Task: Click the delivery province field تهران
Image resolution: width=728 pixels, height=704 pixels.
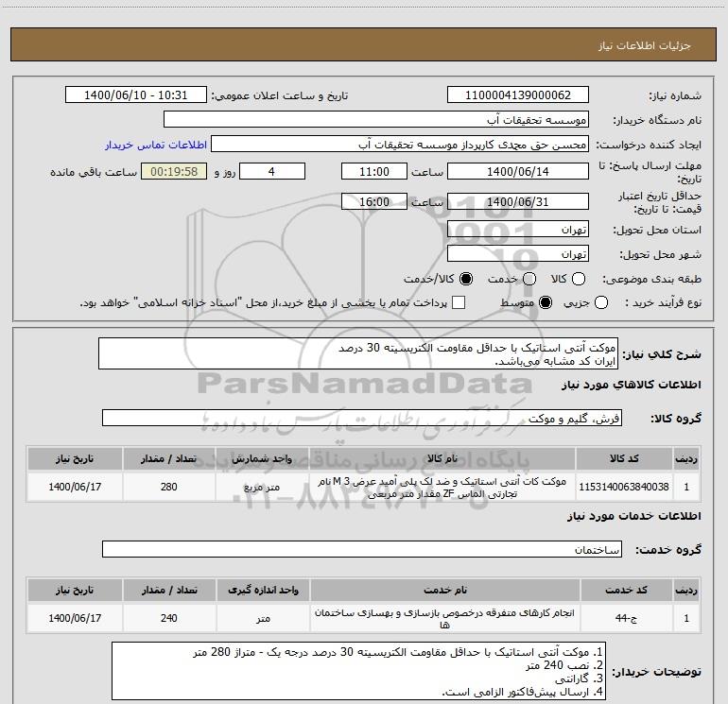Action: 518,230
